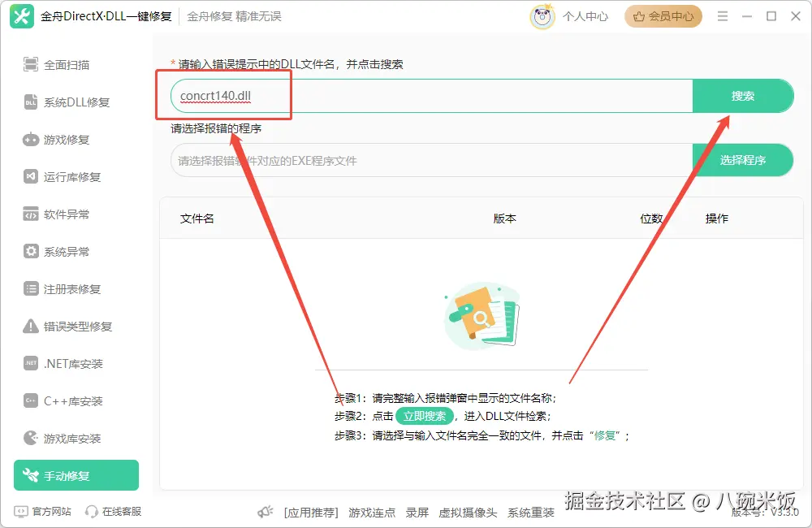Click the panda user avatar

pyautogui.click(x=542, y=16)
